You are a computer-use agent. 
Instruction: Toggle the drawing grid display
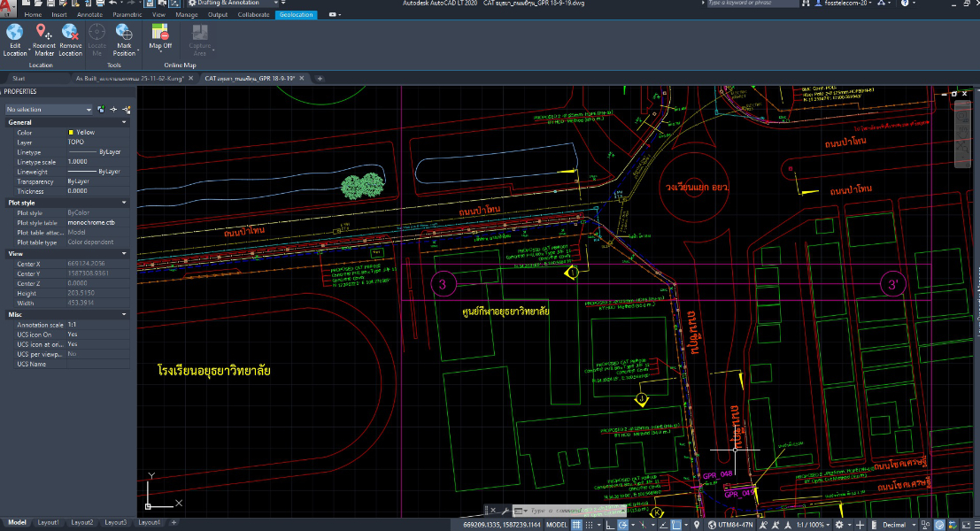pos(576,525)
